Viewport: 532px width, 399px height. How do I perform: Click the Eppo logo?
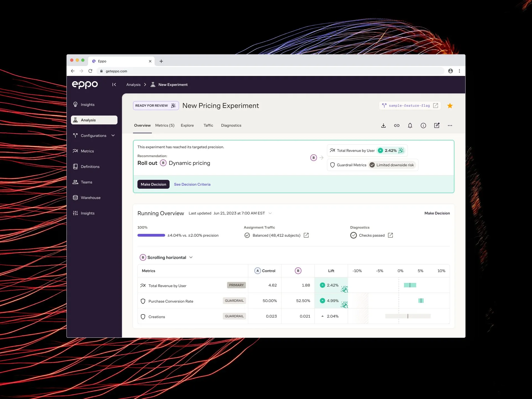[x=85, y=85]
